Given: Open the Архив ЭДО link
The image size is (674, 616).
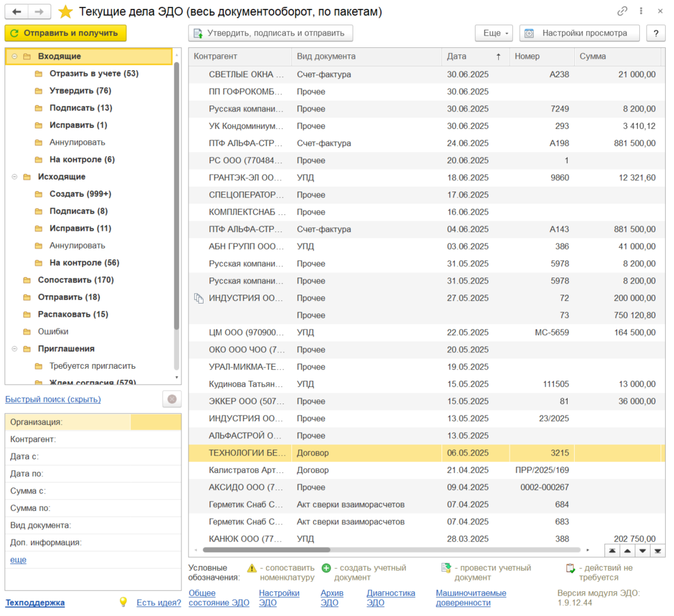Looking at the screenshot, I should [332, 598].
